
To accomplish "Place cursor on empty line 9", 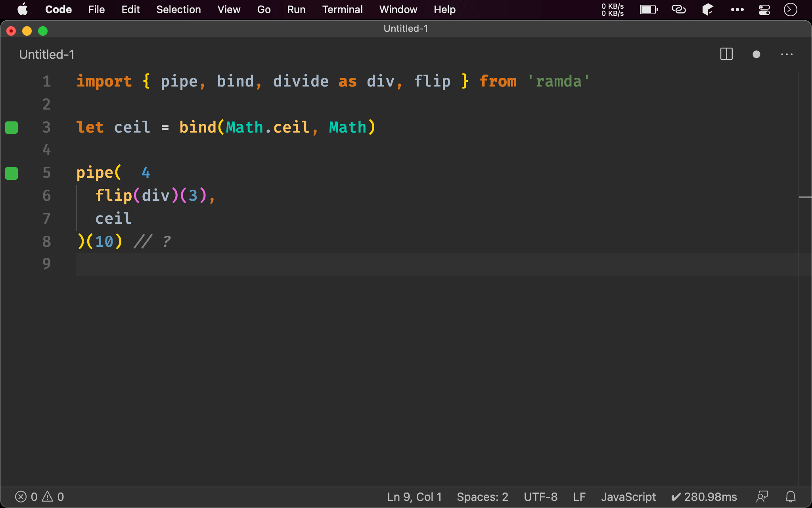I will coord(437,264).
